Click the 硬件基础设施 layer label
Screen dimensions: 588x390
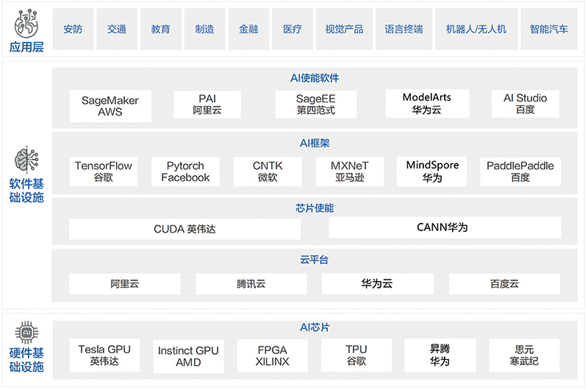[x=26, y=360]
